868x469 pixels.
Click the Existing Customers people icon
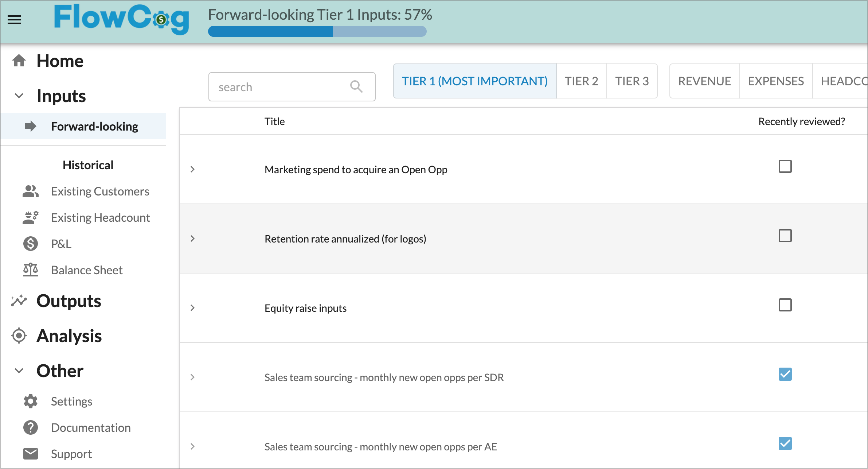pos(31,191)
